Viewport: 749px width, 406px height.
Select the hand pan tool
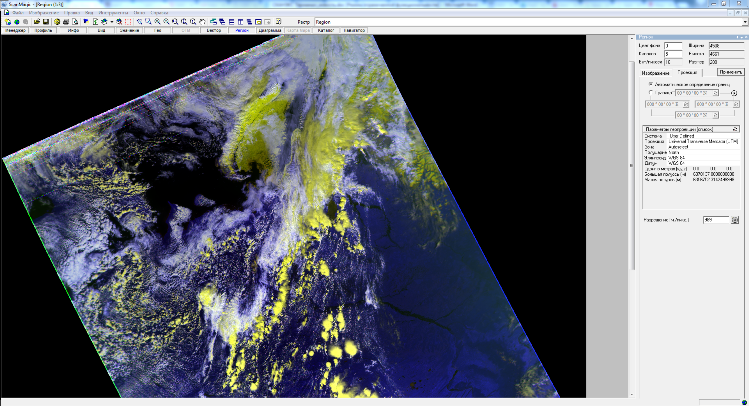tap(202, 22)
